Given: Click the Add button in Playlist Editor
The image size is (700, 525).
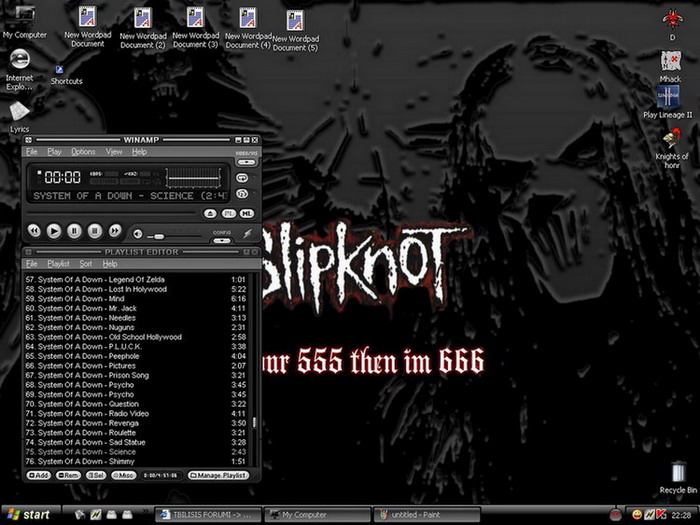Looking at the screenshot, I should point(39,475).
